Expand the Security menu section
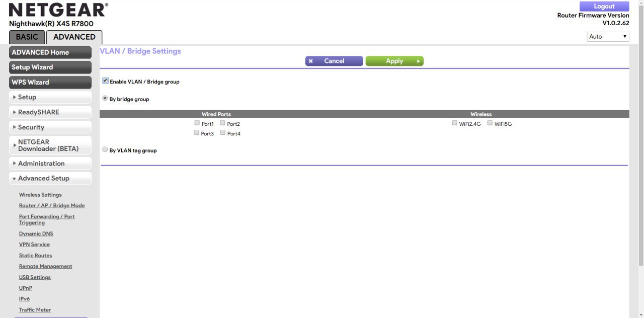The image size is (644, 318). [50, 127]
